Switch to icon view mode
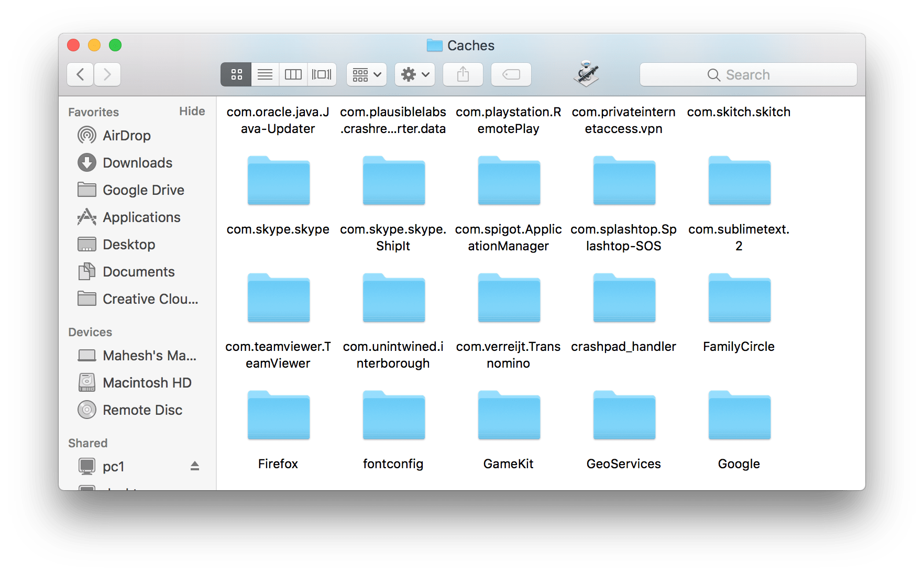This screenshot has height=574, width=924. pos(236,74)
